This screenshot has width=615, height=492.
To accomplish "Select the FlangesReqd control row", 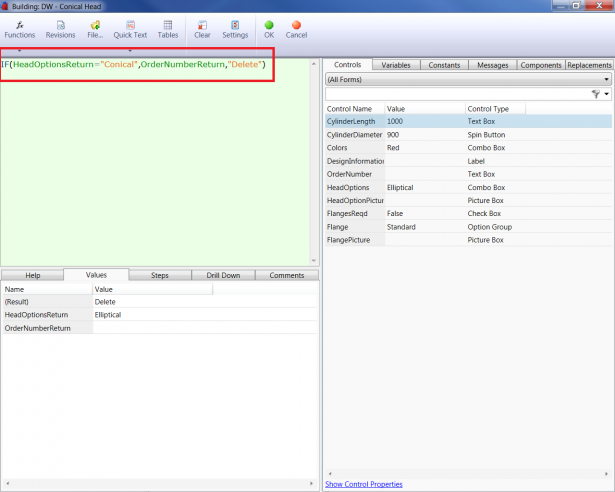I will pyautogui.click(x=468, y=213).
